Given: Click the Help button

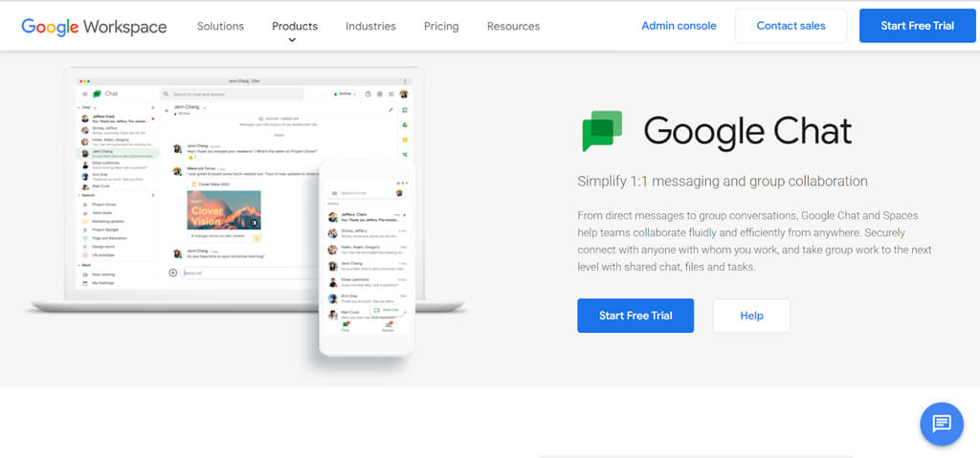Looking at the screenshot, I should pyautogui.click(x=751, y=316).
